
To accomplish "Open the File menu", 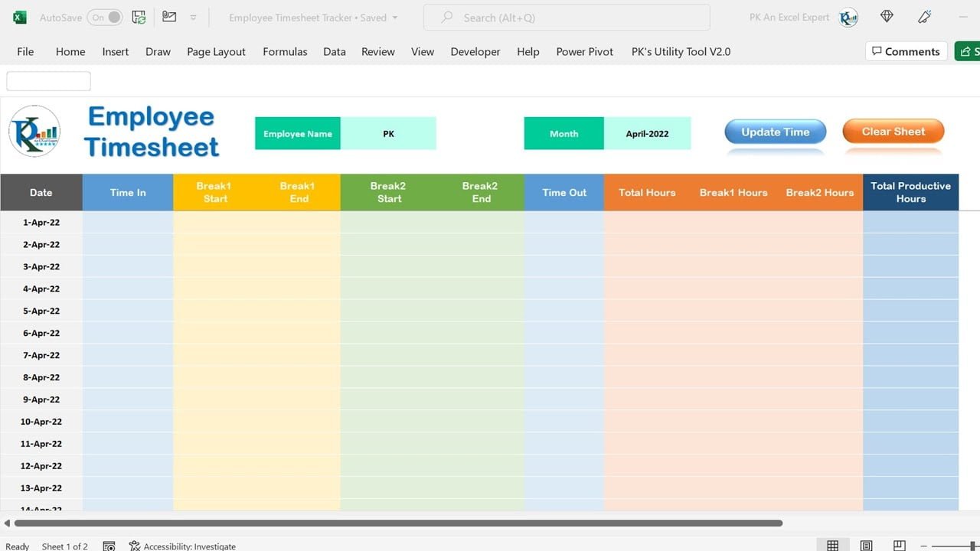I will (25, 51).
